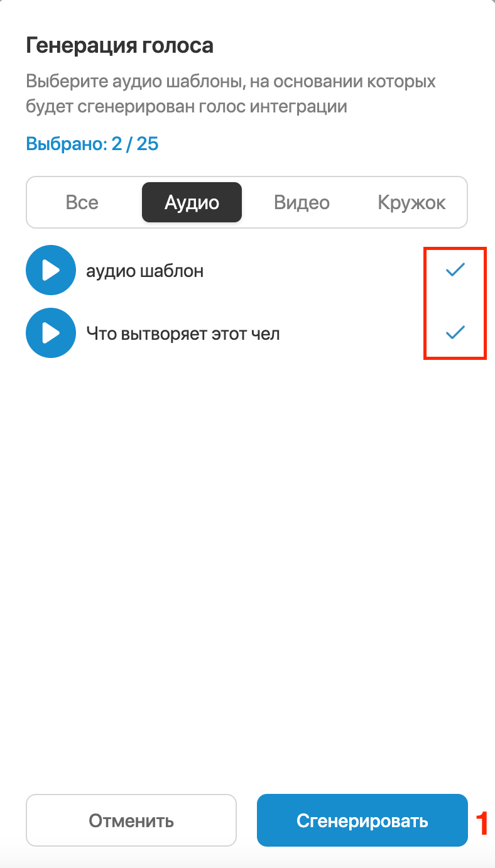495x868 pixels.
Task: Start generation with the Сгенерировать button
Action: click(x=362, y=820)
